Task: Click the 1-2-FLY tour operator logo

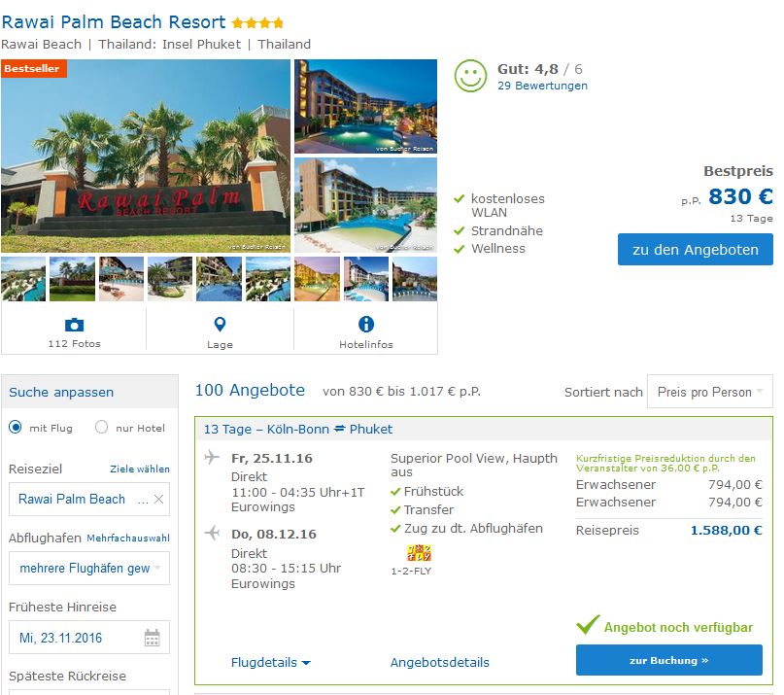Action: coord(419,553)
